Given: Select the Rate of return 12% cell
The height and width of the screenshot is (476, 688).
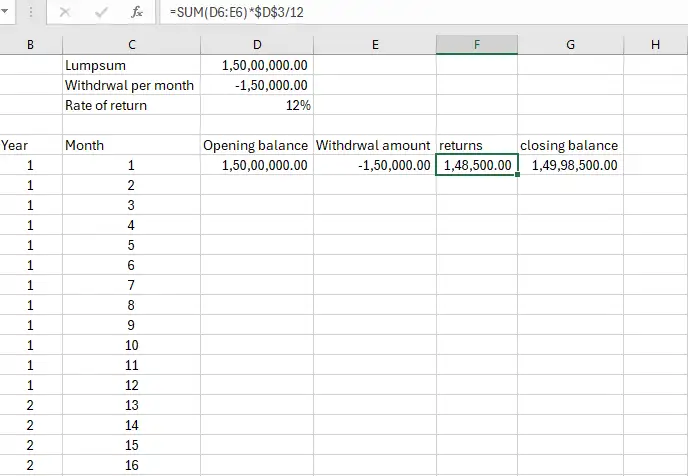Looking at the screenshot, I should (x=256, y=105).
